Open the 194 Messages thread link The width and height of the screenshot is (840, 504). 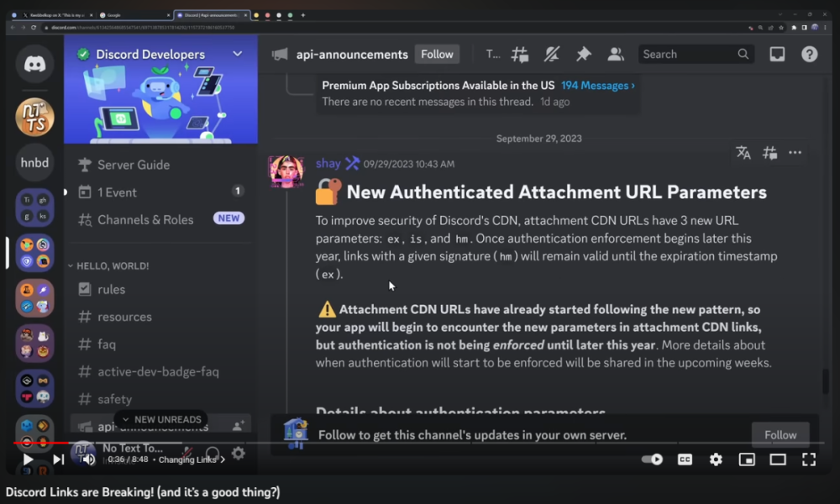pyautogui.click(x=598, y=86)
